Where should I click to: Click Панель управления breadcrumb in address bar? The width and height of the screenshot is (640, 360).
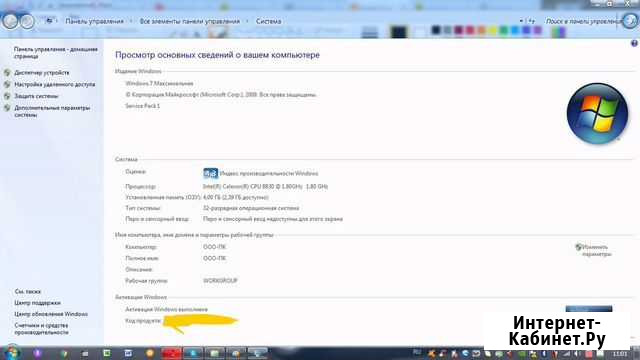[x=94, y=21]
